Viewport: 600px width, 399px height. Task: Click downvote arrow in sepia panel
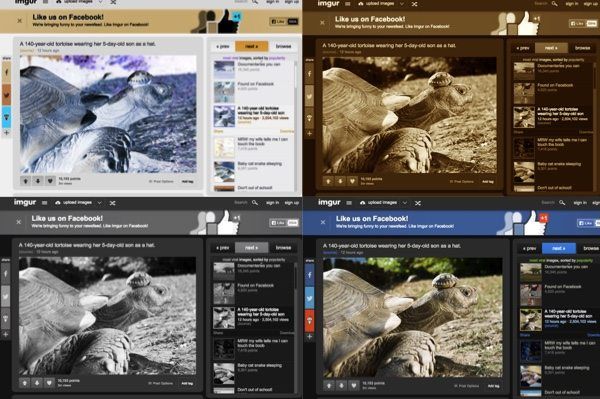340,181
